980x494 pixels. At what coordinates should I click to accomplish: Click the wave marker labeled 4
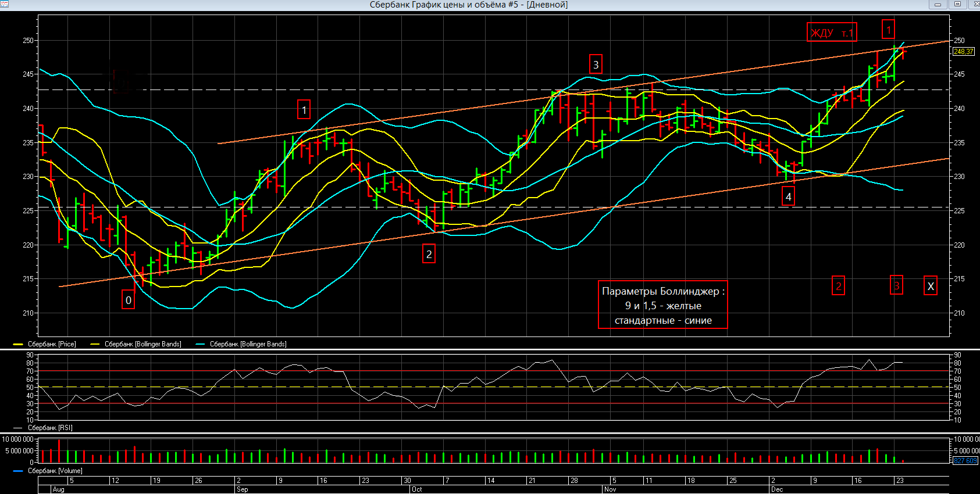coord(788,197)
